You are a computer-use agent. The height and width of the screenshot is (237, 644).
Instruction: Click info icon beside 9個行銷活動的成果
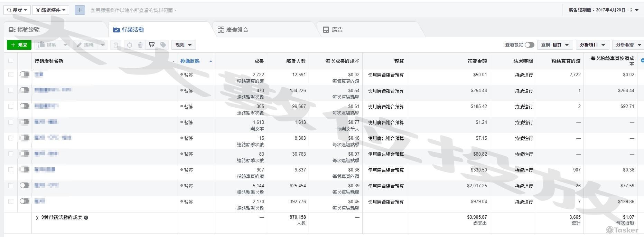(x=86, y=218)
